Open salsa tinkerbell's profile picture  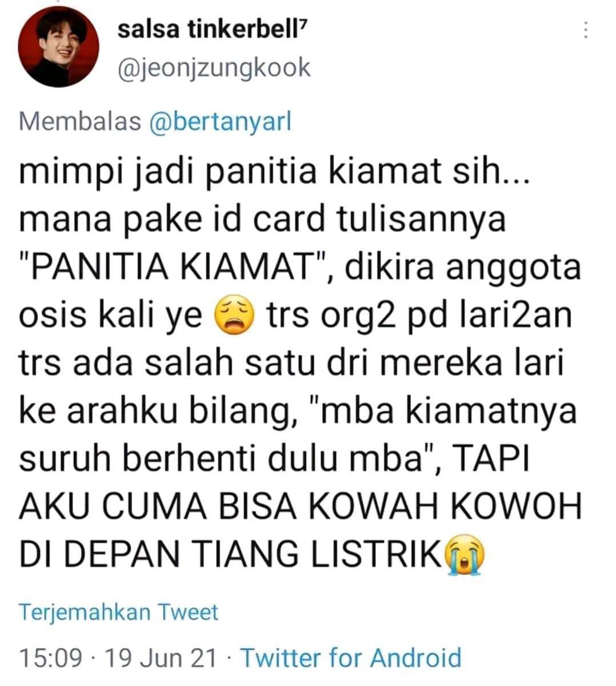[58, 47]
